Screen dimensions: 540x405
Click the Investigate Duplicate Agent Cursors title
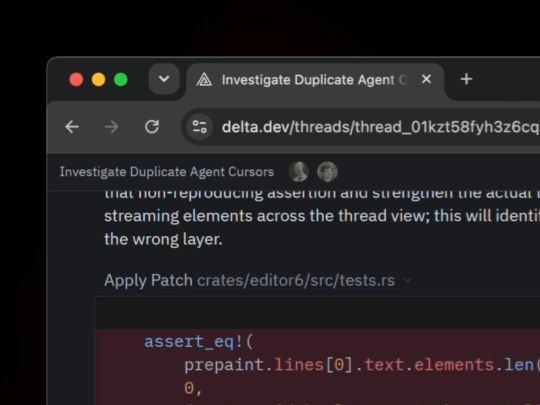167,172
